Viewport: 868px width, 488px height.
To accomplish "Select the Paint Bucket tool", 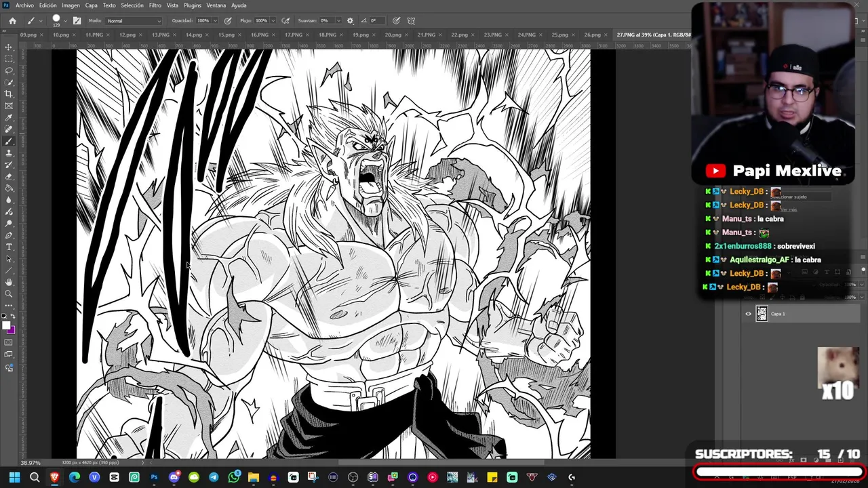I will (x=9, y=188).
